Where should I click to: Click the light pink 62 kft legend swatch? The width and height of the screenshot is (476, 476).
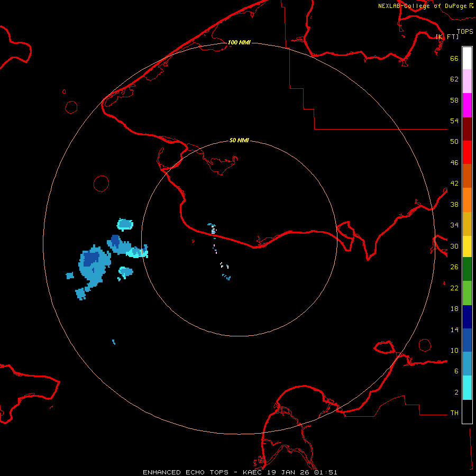pyautogui.click(x=467, y=81)
